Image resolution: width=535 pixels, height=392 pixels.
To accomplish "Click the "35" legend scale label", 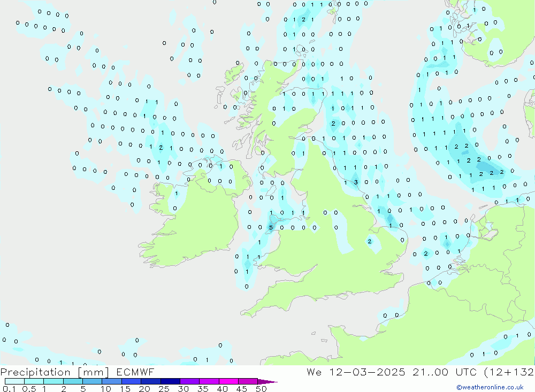I will [203, 389].
